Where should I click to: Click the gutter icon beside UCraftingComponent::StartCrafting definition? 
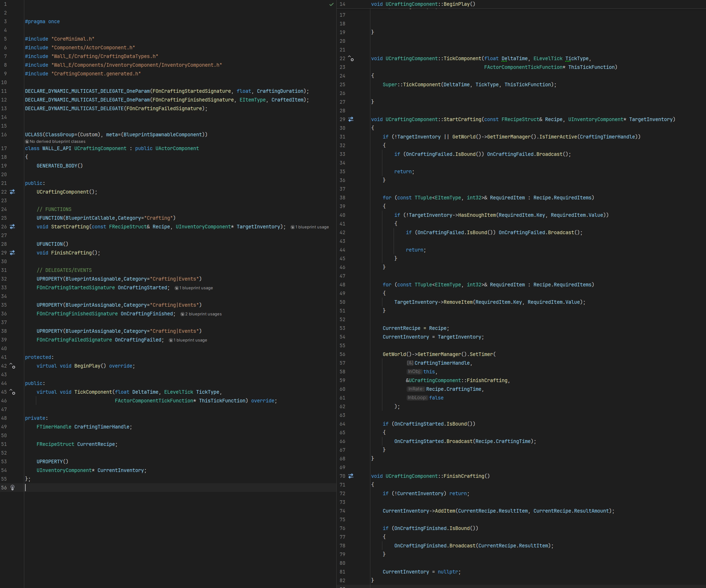[351, 119]
